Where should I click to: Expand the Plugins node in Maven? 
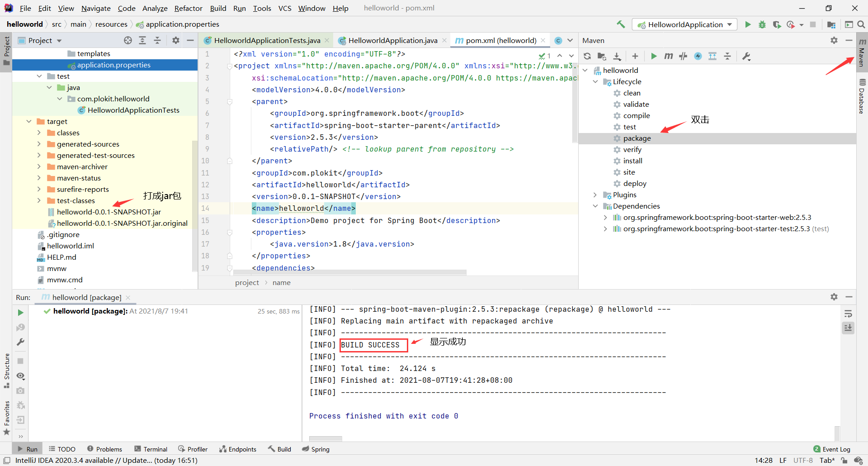[595, 195]
